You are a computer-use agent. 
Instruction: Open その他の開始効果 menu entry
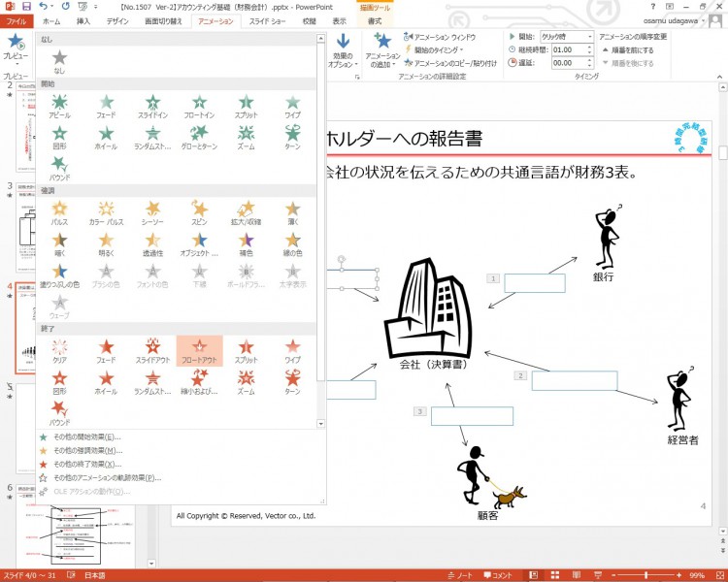click(x=85, y=437)
